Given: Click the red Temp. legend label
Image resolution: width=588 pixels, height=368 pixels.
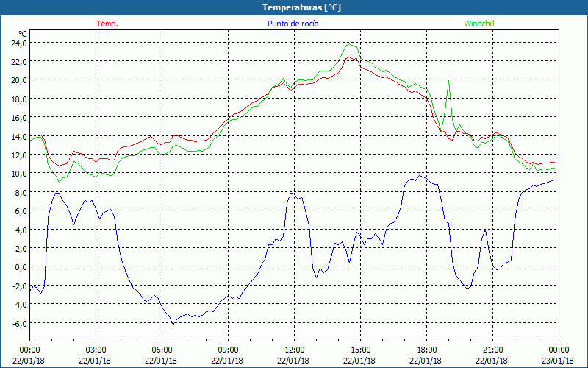Looking at the screenshot, I should [x=107, y=24].
